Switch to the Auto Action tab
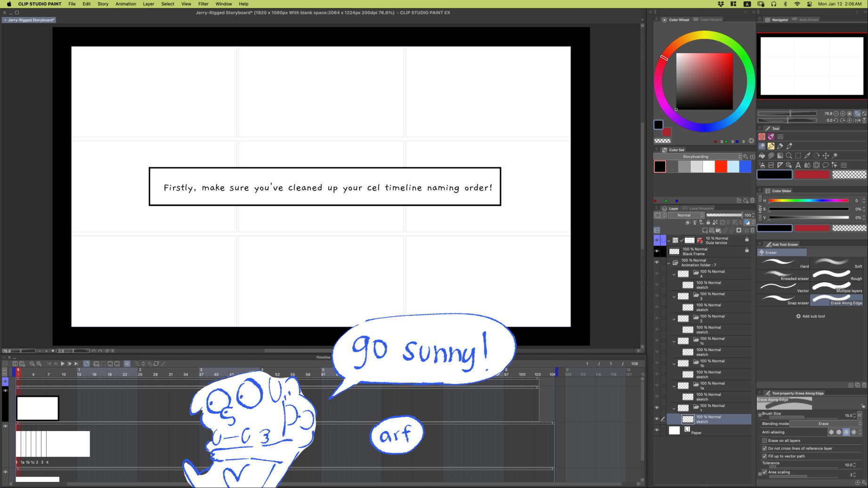Image resolution: width=868 pixels, height=488 pixels. tap(806, 20)
